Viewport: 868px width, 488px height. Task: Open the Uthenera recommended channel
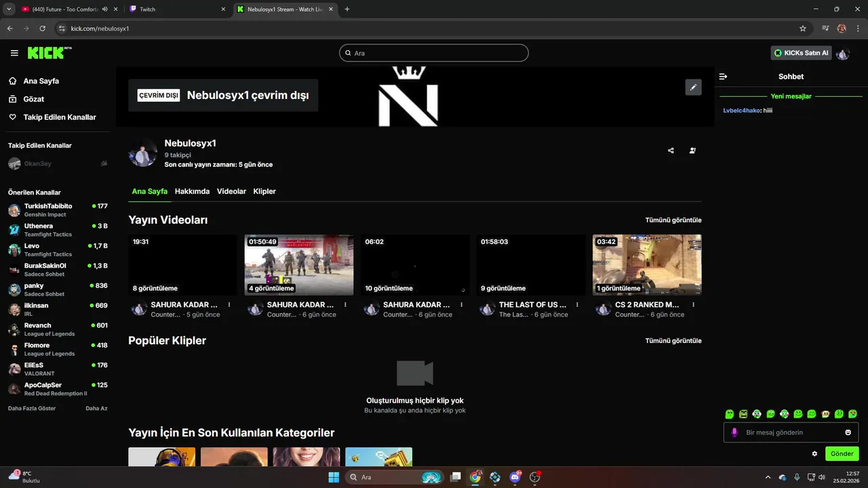(58, 230)
